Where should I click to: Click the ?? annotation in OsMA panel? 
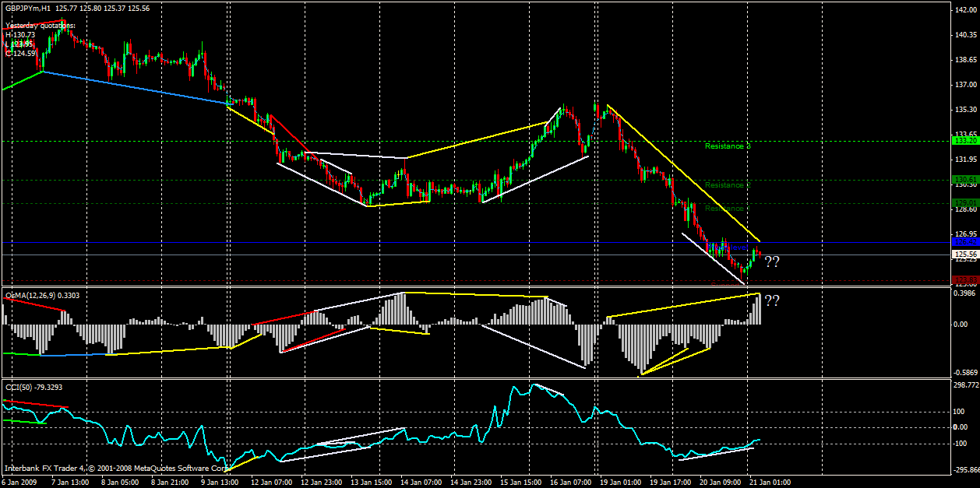[x=772, y=300]
